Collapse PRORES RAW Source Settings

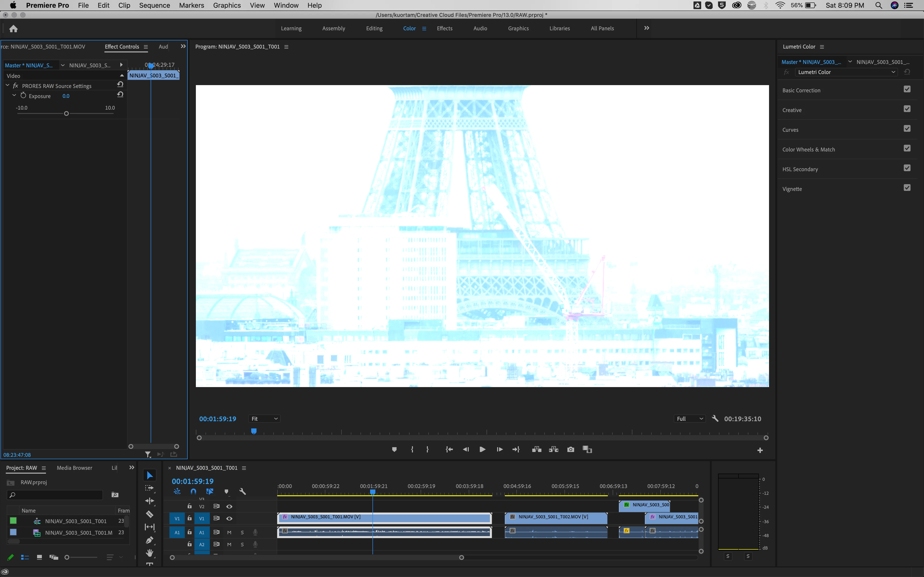click(x=8, y=86)
